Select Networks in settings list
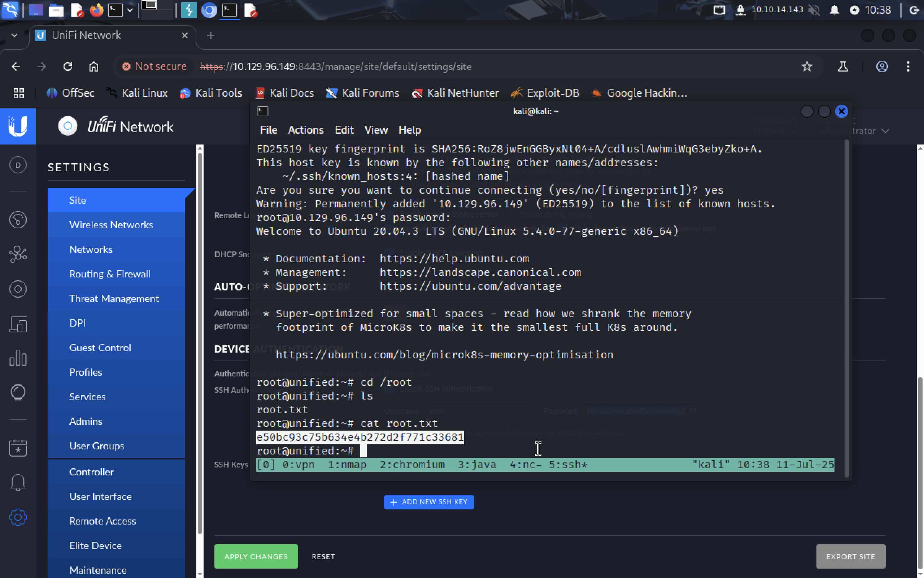This screenshot has width=924, height=578. click(116, 249)
